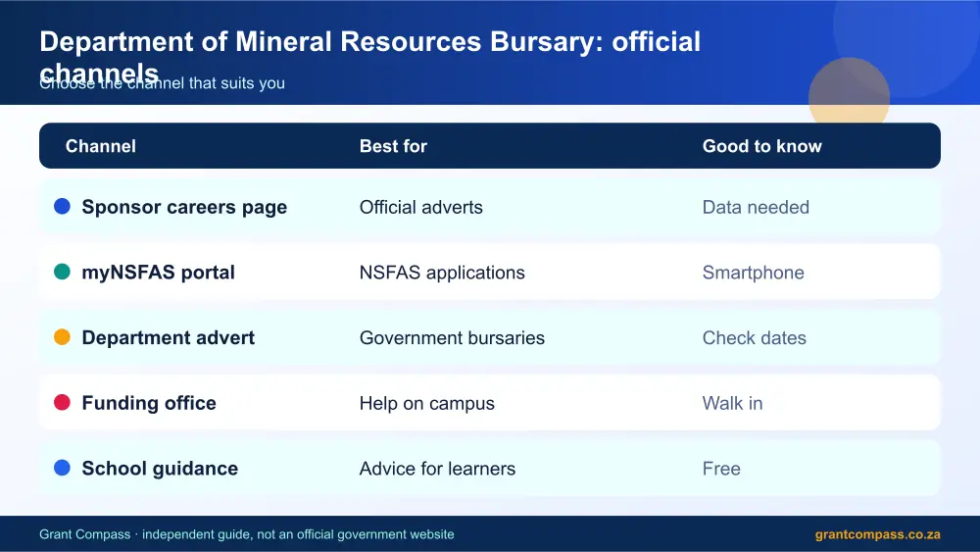Image resolution: width=980 pixels, height=552 pixels.
Task: Click the 'Walk in' note
Action: pyautogui.click(x=732, y=403)
